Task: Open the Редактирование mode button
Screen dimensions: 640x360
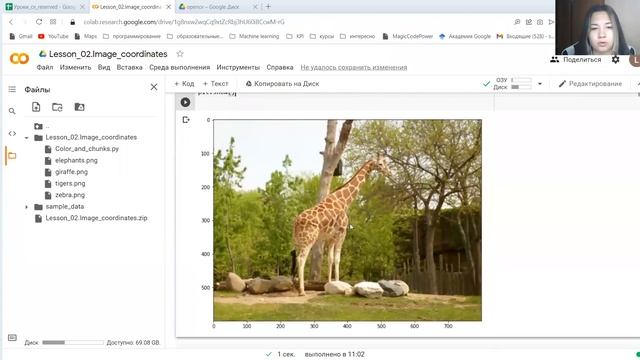Action: (590, 84)
